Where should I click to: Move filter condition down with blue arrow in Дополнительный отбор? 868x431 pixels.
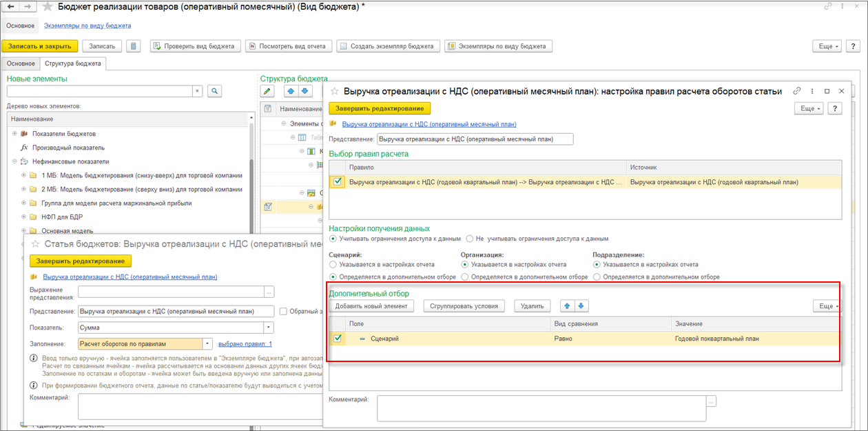click(581, 306)
